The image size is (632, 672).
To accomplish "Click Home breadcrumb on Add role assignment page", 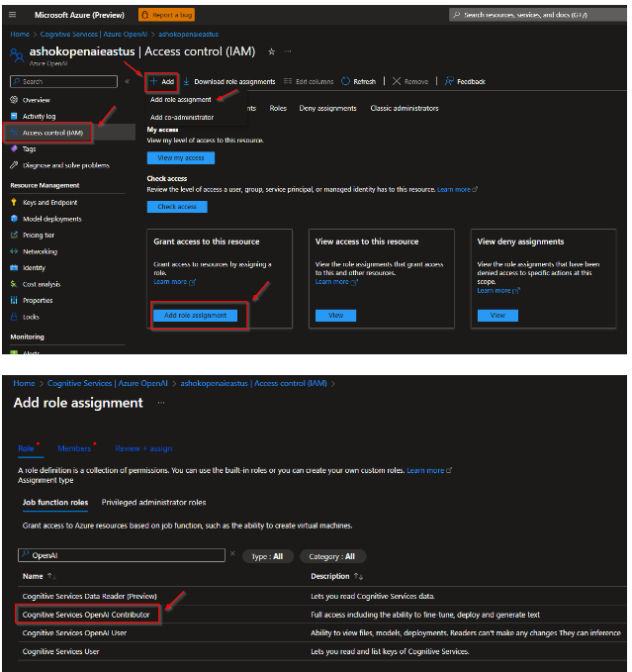I will [x=24, y=384].
